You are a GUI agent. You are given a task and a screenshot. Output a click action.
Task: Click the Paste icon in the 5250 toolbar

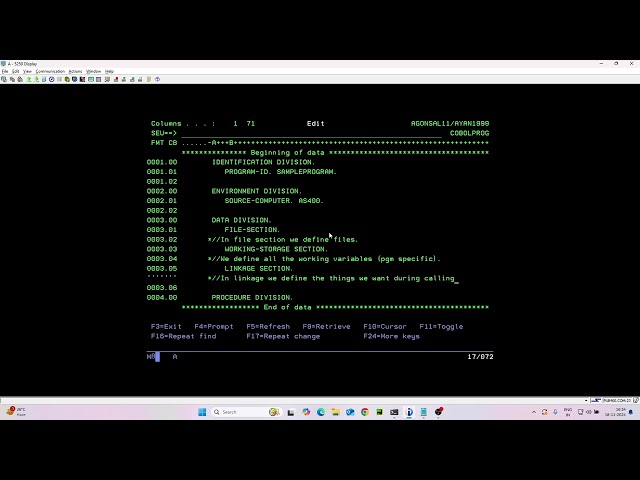(20, 79)
